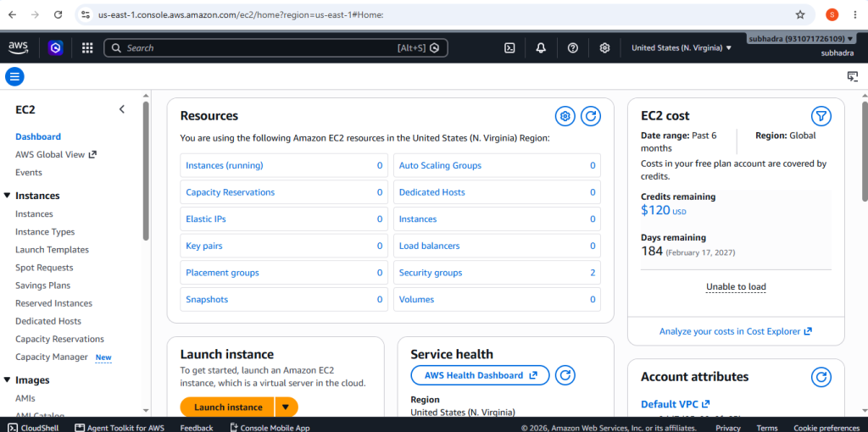Open CloudShell in the footer bar
The height and width of the screenshot is (432, 868).
pos(34,428)
